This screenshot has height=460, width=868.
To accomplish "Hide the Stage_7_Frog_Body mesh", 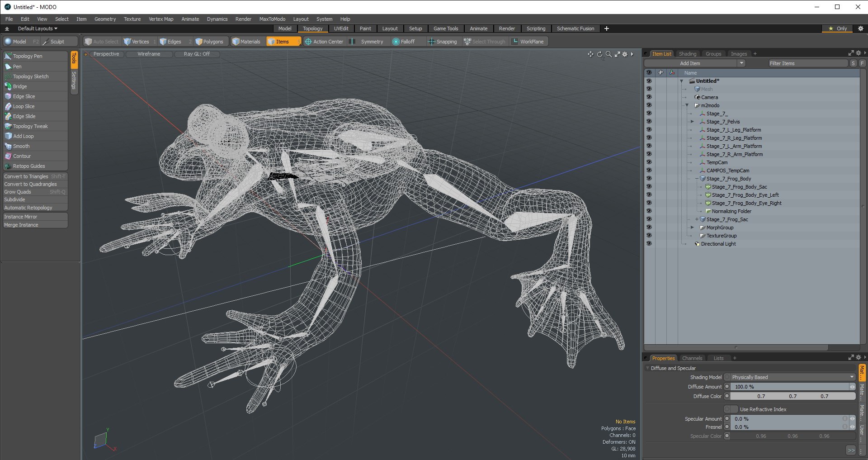I will point(649,179).
